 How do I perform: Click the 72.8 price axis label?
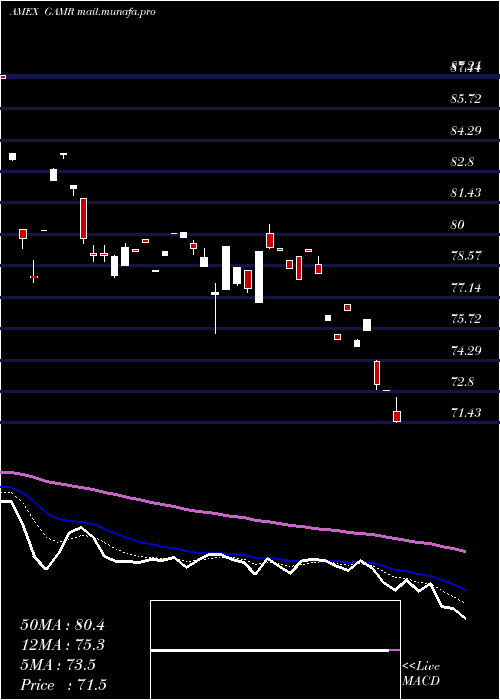pyautogui.click(x=462, y=382)
